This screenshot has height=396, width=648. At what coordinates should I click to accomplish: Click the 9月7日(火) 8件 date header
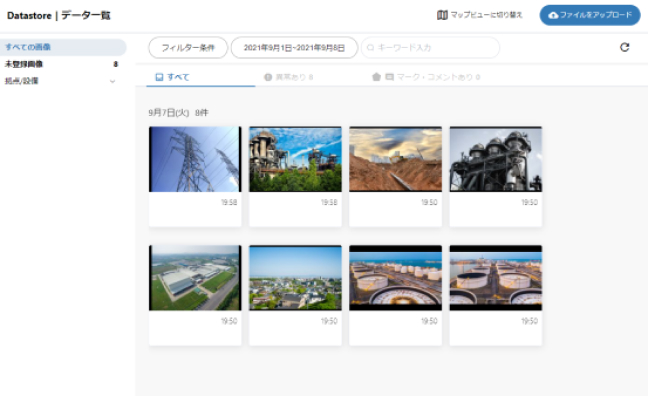(179, 112)
